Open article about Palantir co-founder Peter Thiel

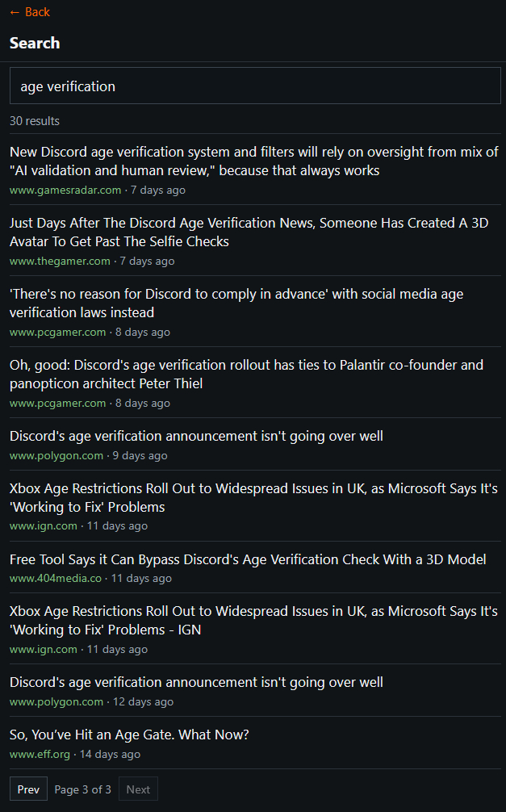pyautogui.click(x=246, y=375)
